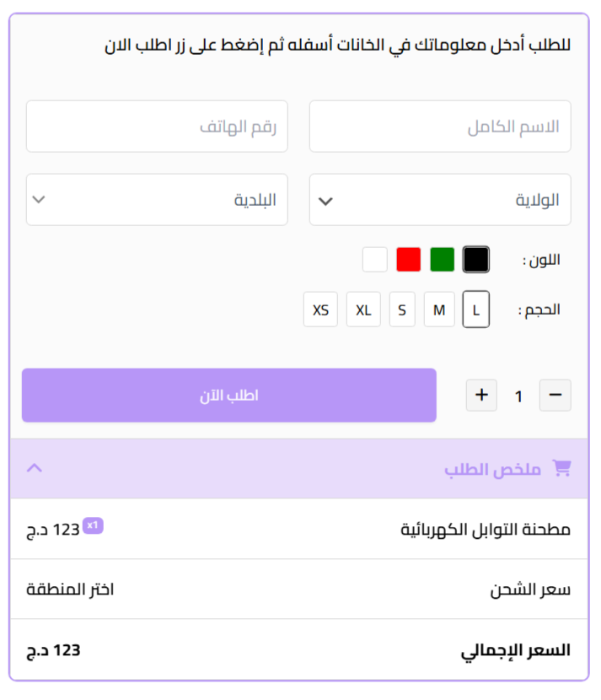The width and height of the screenshot is (601, 700).
Task: Increase quantity with the plus button
Action: point(481,396)
